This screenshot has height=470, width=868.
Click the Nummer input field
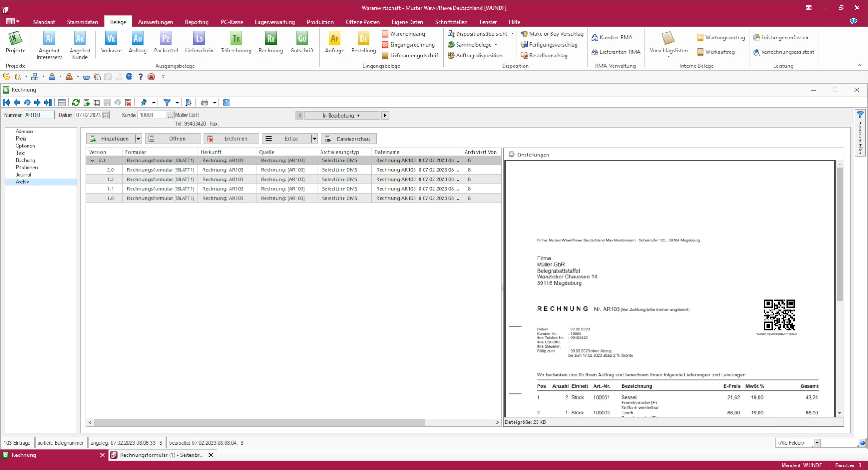pos(39,115)
